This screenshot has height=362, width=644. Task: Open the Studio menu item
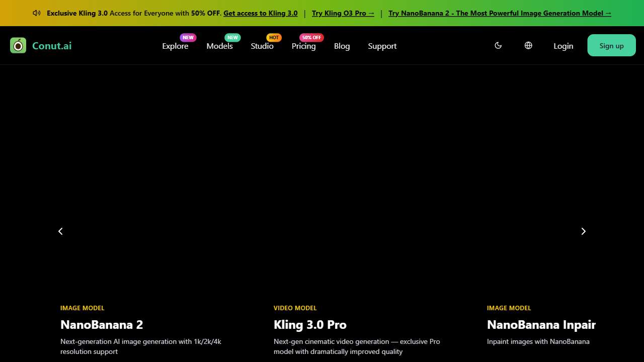click(262, 46)
